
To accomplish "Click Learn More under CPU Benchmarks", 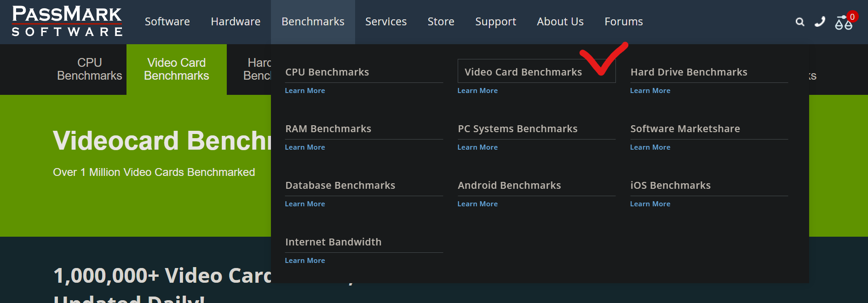I will click(x=305, y=91).
